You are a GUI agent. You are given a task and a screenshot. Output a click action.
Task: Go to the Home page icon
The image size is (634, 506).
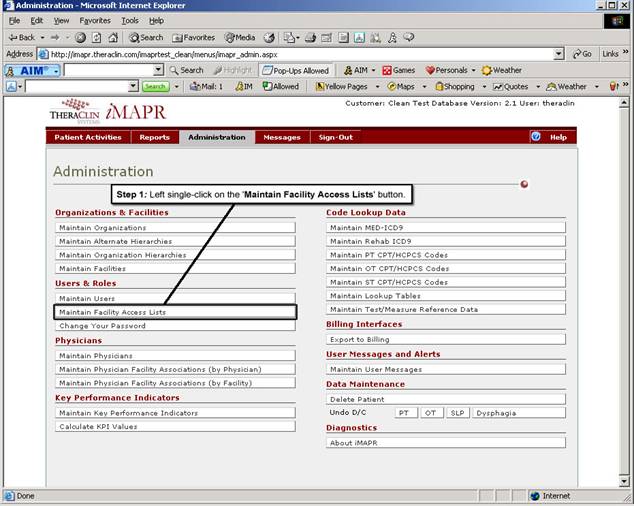click(x=113, y=38)
